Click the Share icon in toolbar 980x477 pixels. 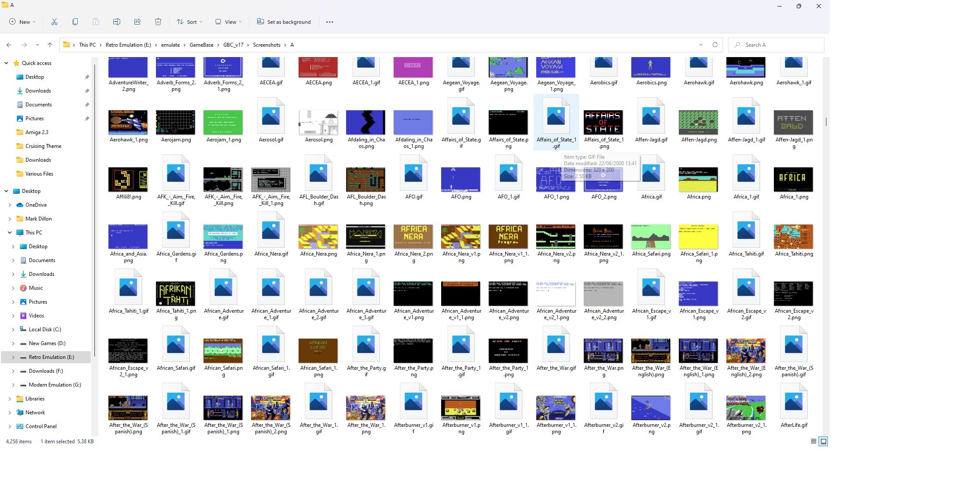click(x=137, y=22)
